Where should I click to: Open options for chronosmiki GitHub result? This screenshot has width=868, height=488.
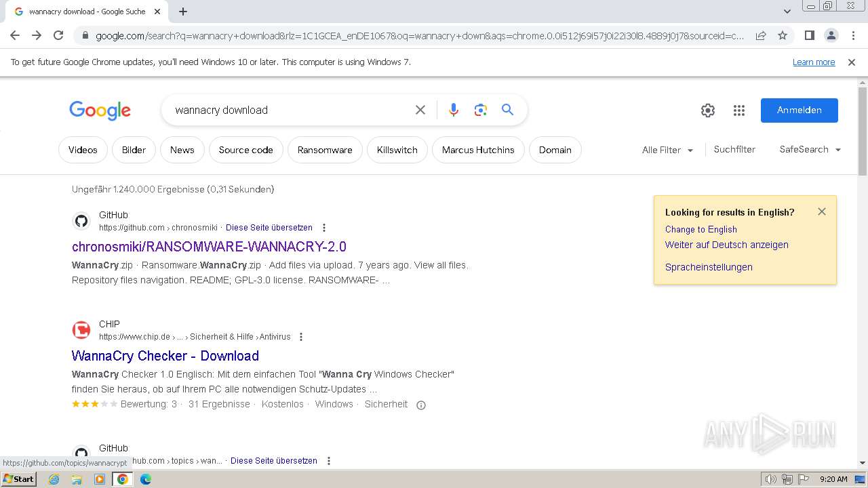pyautogui.click(x=324, y=228)
